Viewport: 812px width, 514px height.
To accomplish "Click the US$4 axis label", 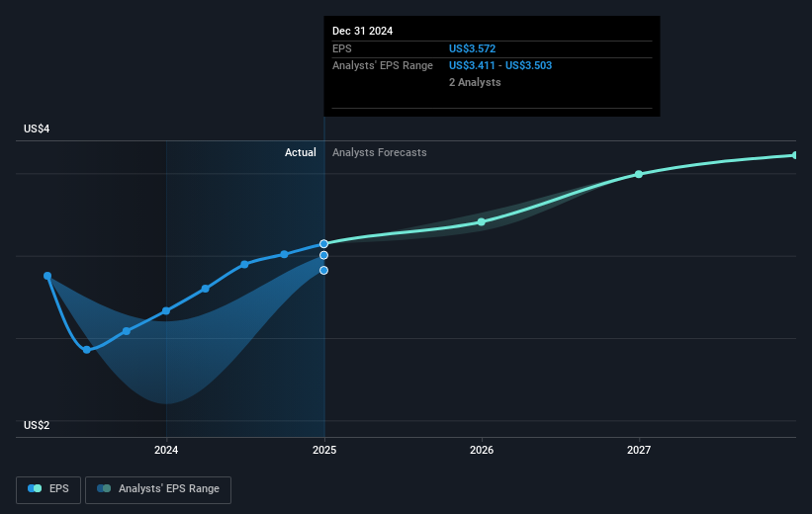I will (x=37, y=128).
